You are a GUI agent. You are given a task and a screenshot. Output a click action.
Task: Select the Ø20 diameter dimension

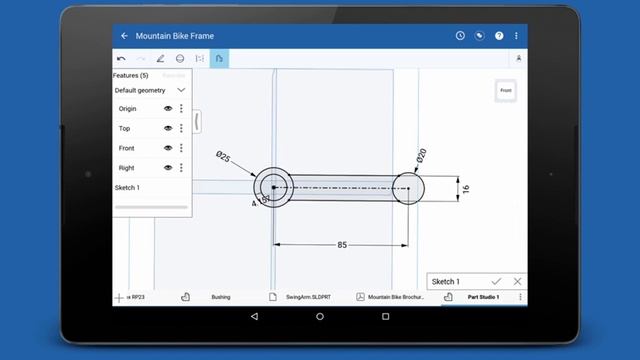pyautogui.click(x=422, y=156)
